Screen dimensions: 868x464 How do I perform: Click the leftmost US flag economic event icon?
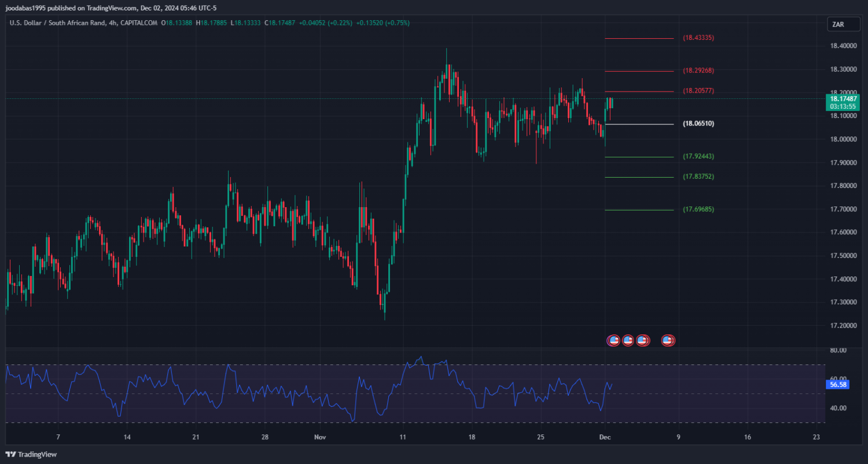(613, 340)
